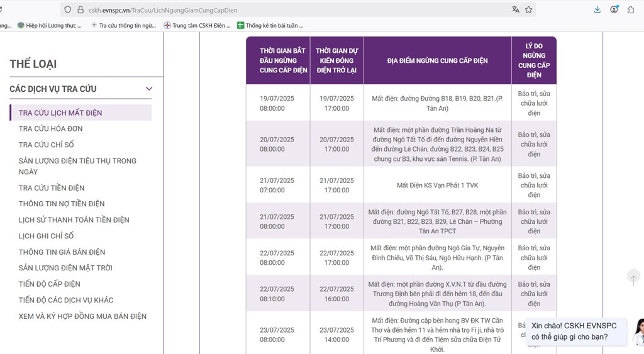Open the account profile icon
Screen dimensions: 644x354
(x=614, y=9)
